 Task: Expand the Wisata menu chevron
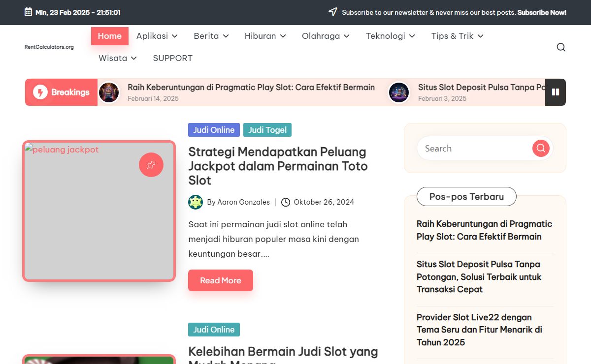click(134, 58)
